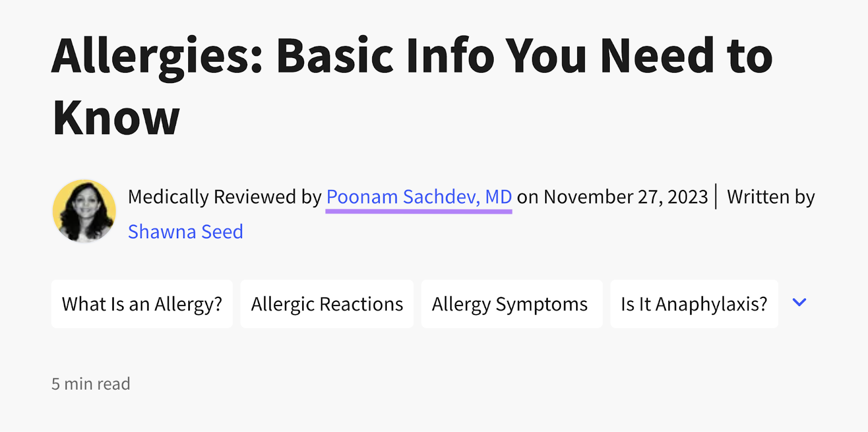The height and width of the screenshot is (432, 868).
Task: Open the Poonam Sachdev, MD reviewer link
Action: (x=418, y=197)
